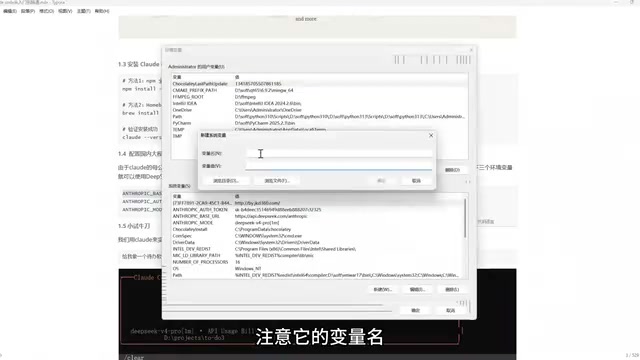Screen dimensions: 640x360
Task: Open the 帮助 (Help) menu
Action: (x=102, y=11)
